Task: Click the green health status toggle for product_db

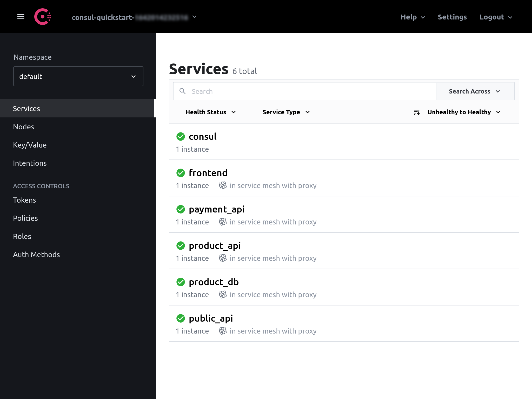Action: pos(181,281)
